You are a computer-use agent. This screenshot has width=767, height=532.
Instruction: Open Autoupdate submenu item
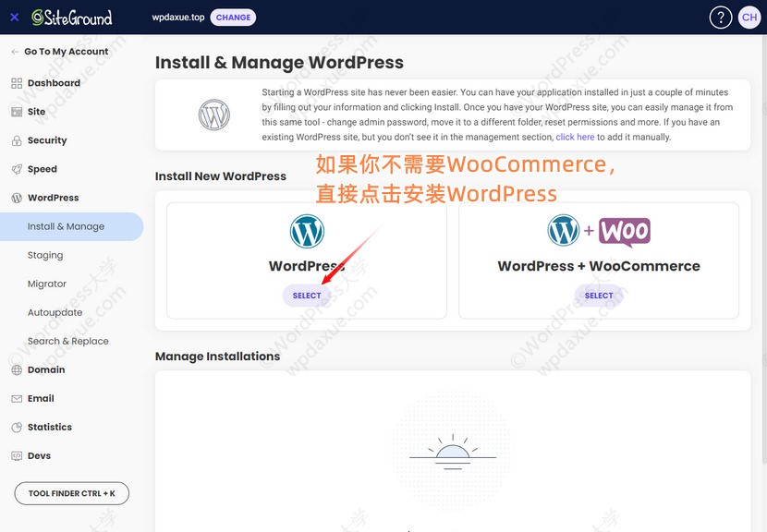55,312
